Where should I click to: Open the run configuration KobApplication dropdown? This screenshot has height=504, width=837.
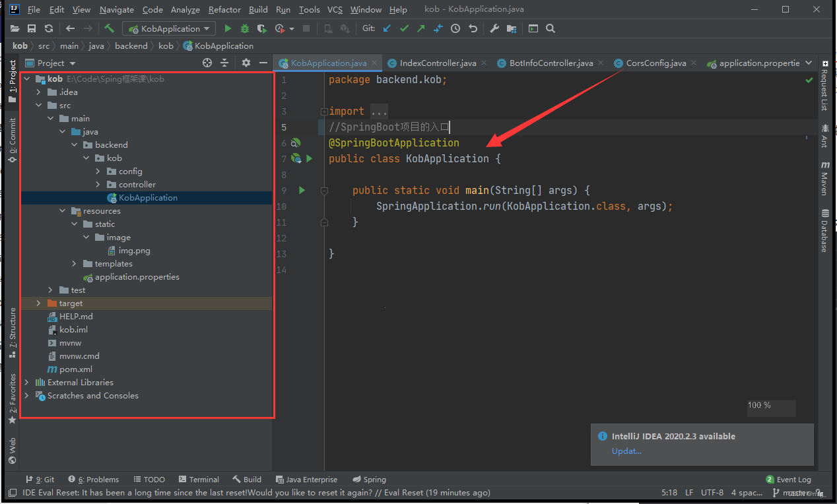pos(169,28)
